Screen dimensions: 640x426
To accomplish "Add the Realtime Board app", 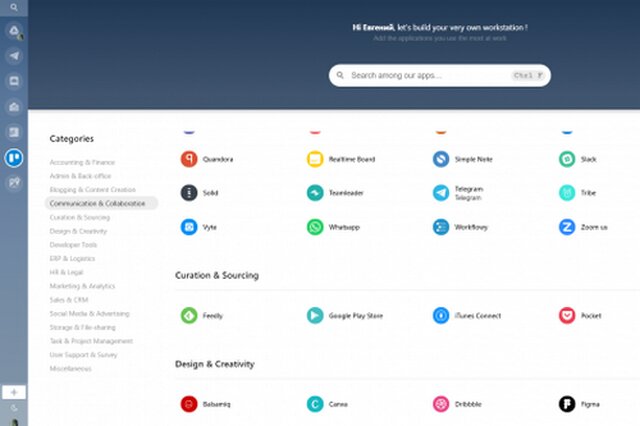I will (x=341, y=159).
